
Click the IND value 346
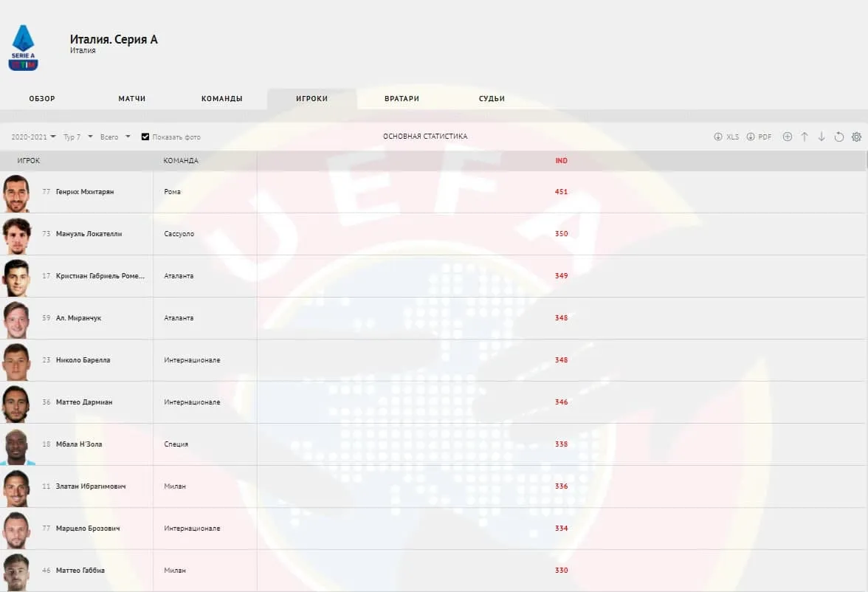click(561, 402)
